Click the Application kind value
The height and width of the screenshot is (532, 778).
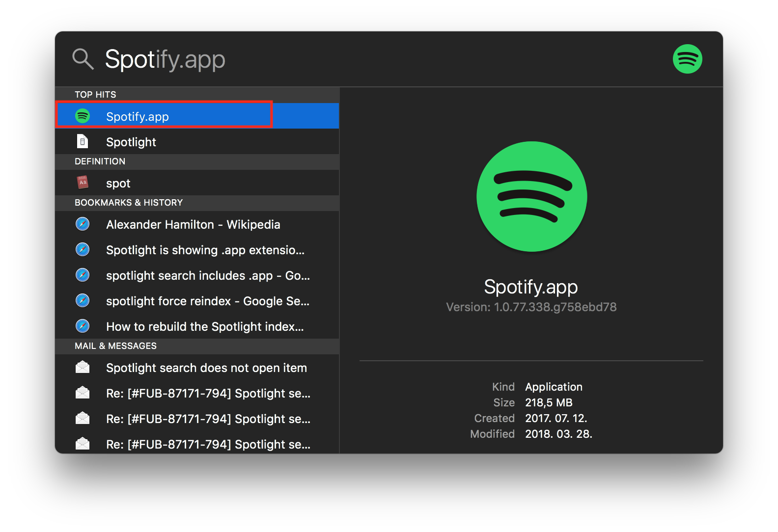(554, 387)
